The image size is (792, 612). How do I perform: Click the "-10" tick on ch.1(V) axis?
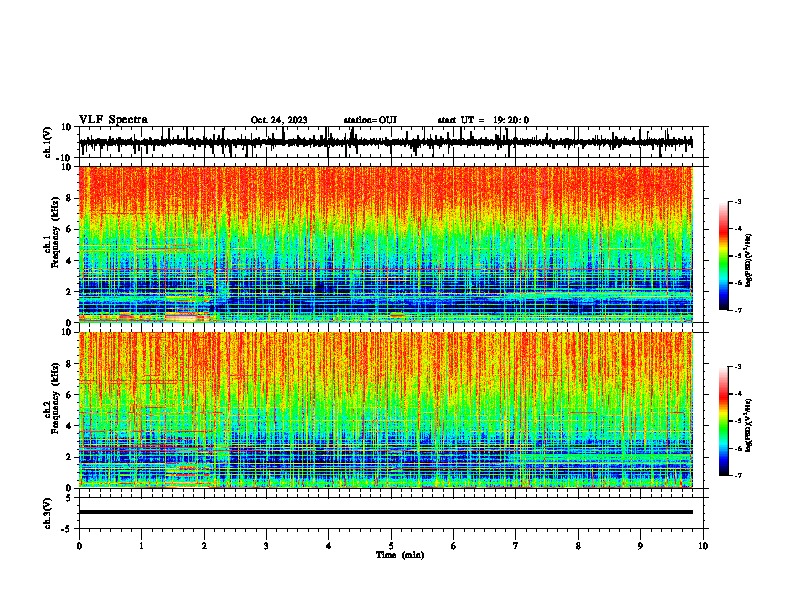[x=64, y=158]
